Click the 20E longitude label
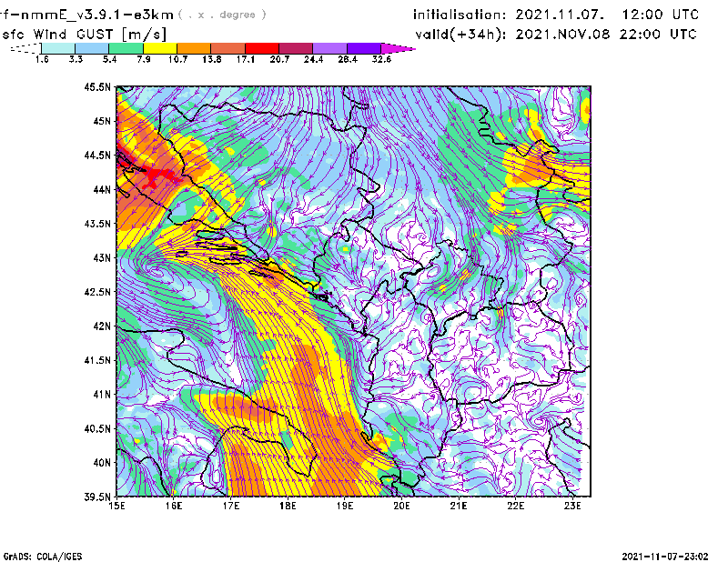The image size is (728, 562). (x=401, y=506)
